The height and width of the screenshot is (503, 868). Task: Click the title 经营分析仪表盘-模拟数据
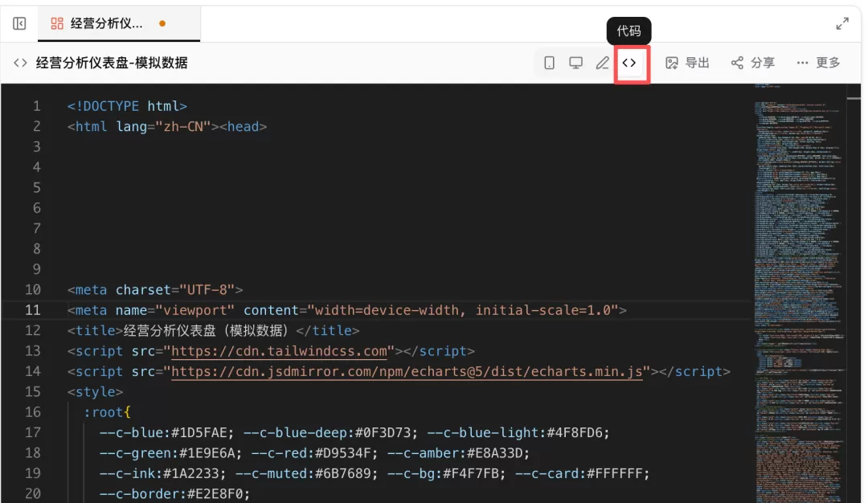(x=112, y=63)
